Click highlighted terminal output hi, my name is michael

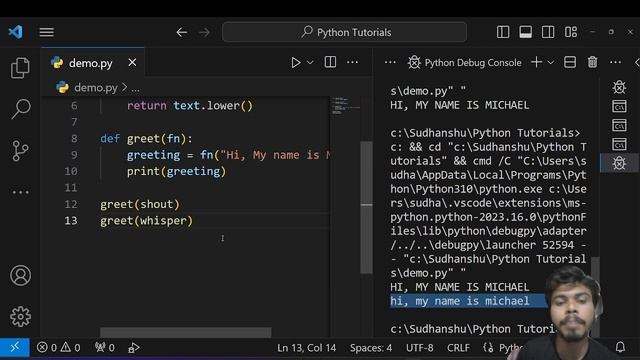pos(460,301)
